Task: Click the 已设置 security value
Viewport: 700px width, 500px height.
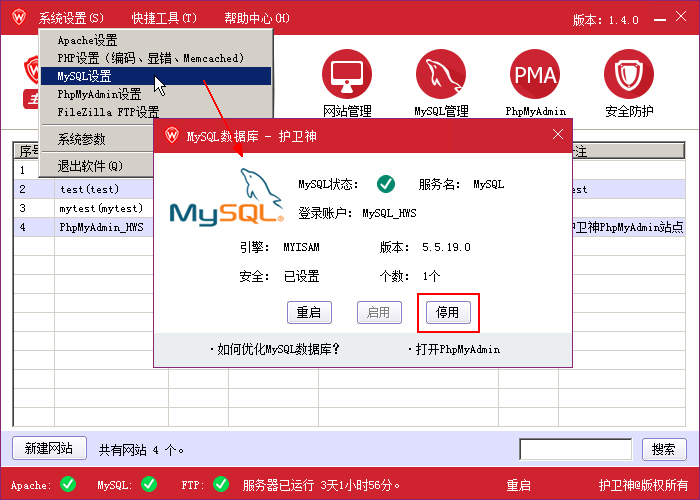Action: [x=301, y=276]
